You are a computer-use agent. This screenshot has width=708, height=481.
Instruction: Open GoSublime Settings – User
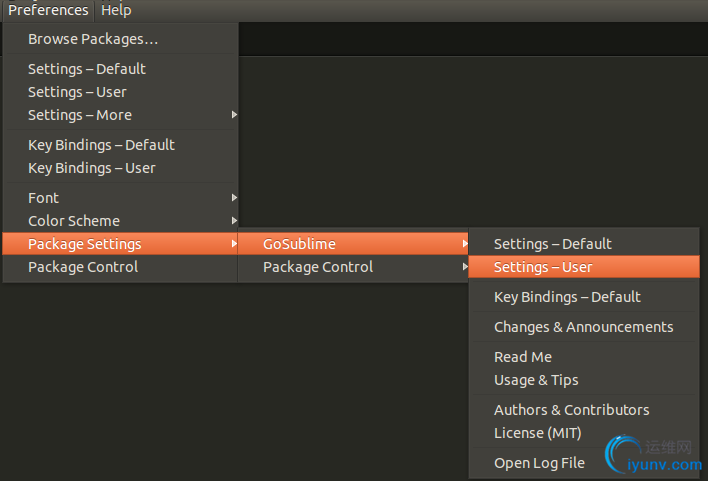[x=584, y=267]
